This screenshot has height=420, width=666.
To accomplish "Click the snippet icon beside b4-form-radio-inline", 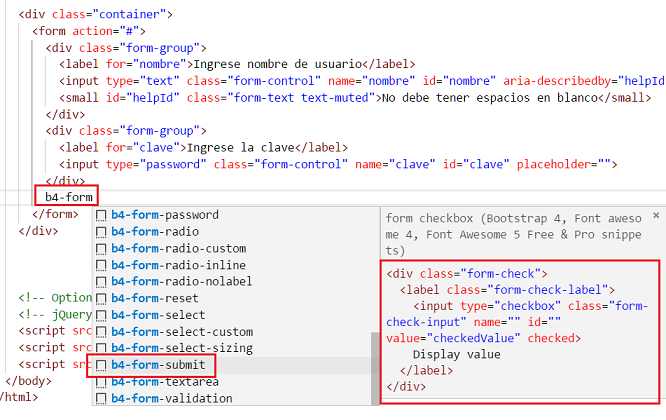I will coord(101,265).
